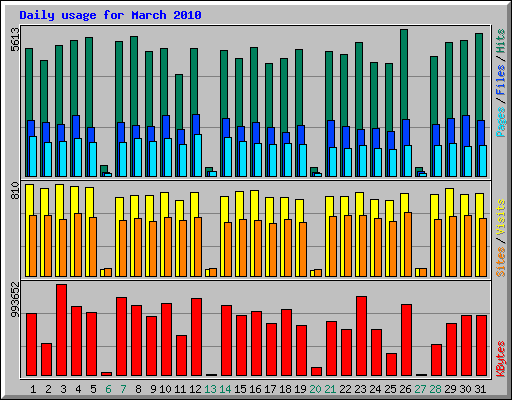512x400 pixels.
Task: Click the green hits bar for day 8
Action: (134, 81)
